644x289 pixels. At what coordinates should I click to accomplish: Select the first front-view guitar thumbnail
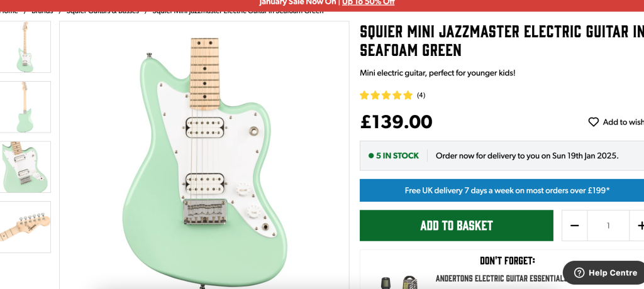click(x=26, y=47)
